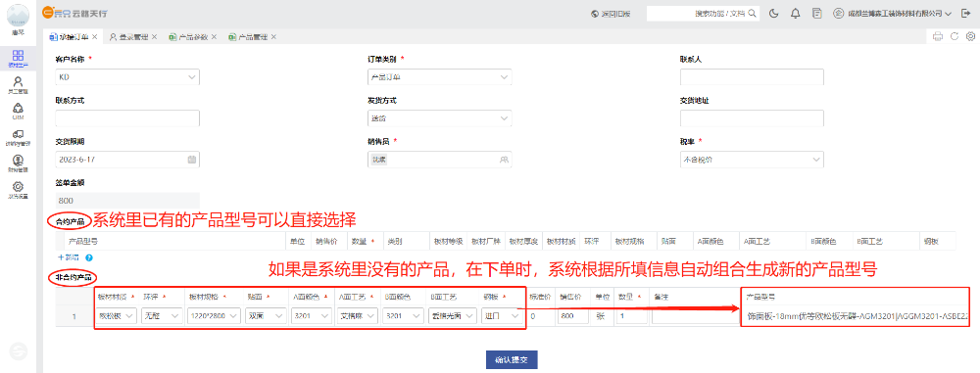
Task: Click the +新增 link under the contract products table
Action: tap(70, 256)
